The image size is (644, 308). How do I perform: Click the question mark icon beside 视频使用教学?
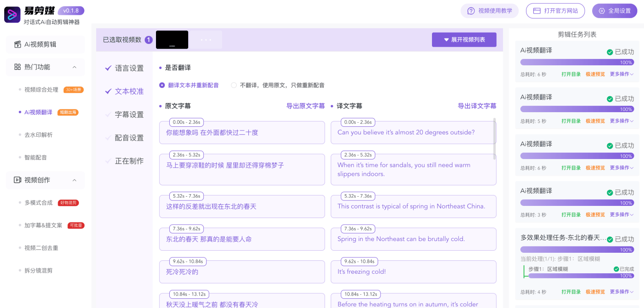(x=471, y=11)
